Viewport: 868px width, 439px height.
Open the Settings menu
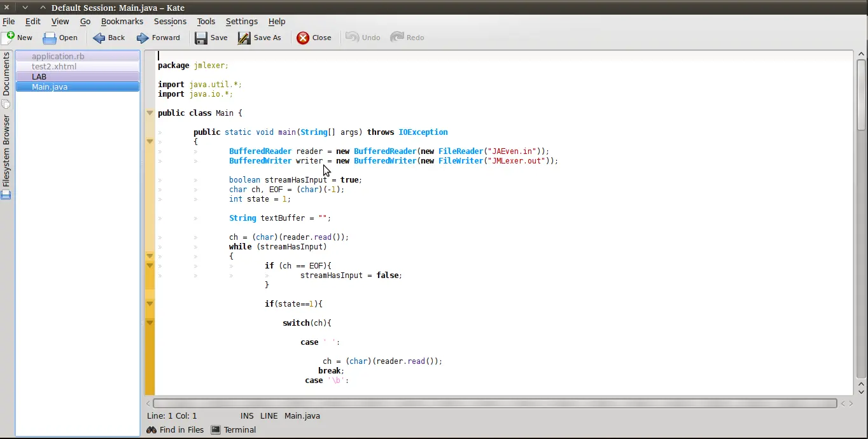point(242,21)
